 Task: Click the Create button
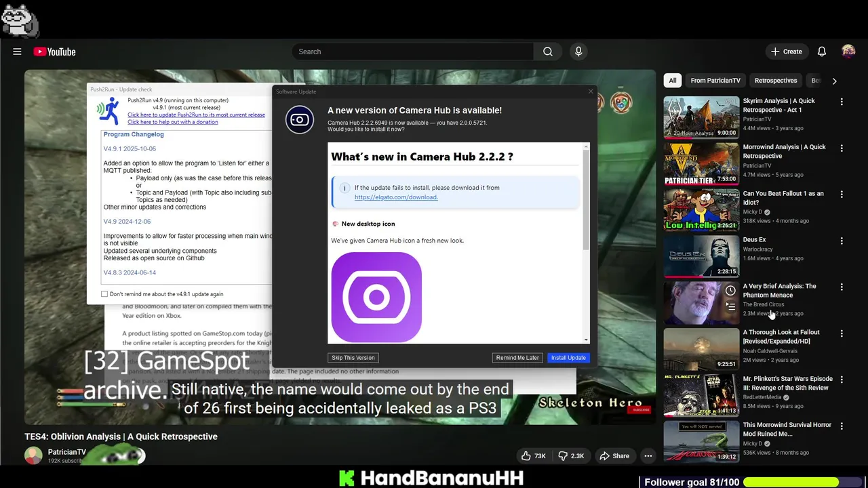click(787, 52)
